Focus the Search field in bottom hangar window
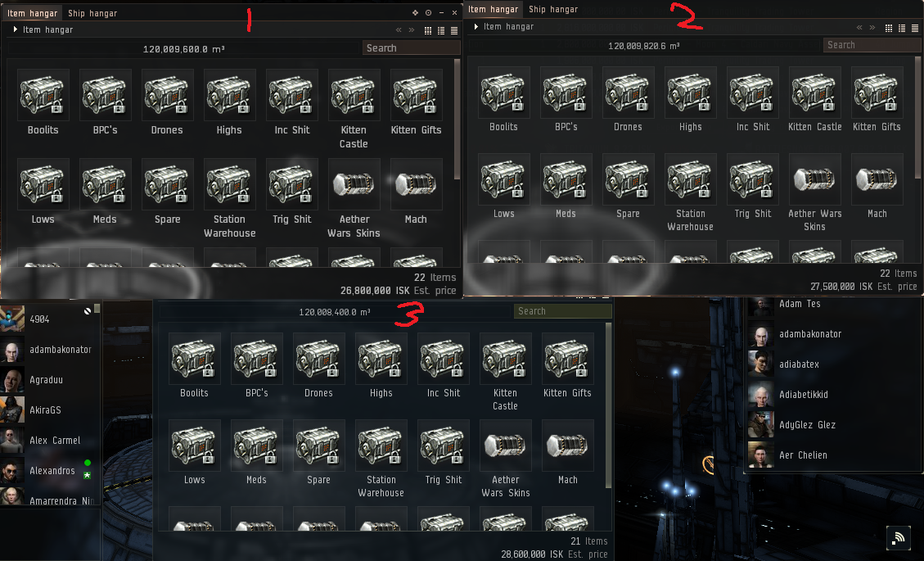This screenshot has width=924, height=561. [x=563, y=311]
